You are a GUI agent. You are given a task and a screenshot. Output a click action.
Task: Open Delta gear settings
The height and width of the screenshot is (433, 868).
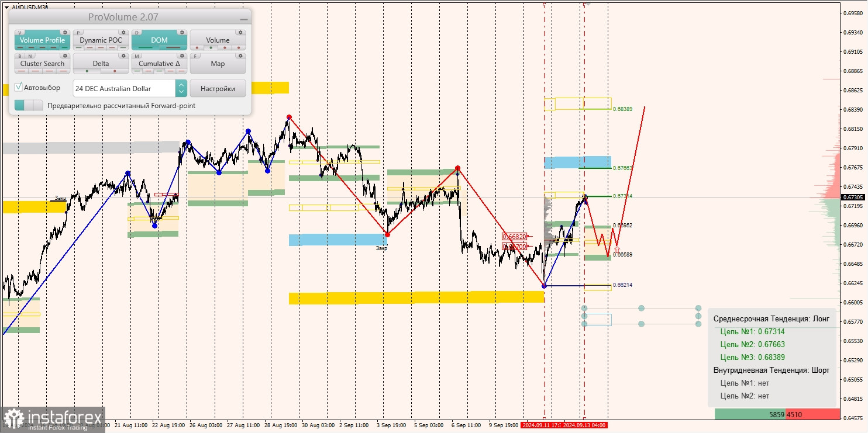[123, 56]
